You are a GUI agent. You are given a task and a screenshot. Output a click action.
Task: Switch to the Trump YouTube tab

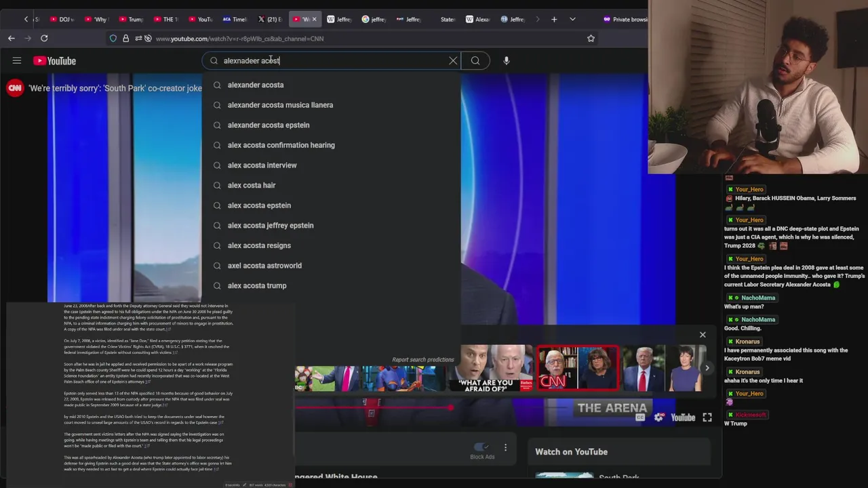pyautogui.click(x=131, y=19)
